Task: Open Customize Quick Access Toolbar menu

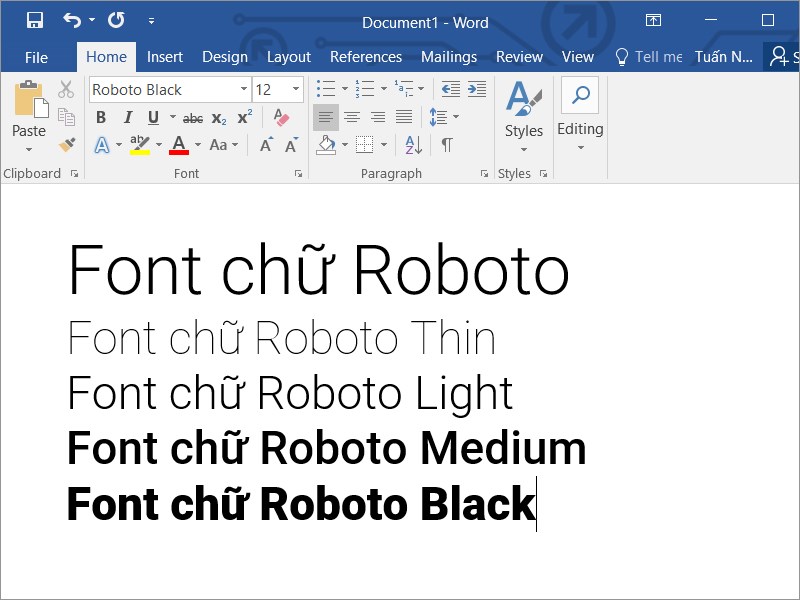Action: coord(151,21)
